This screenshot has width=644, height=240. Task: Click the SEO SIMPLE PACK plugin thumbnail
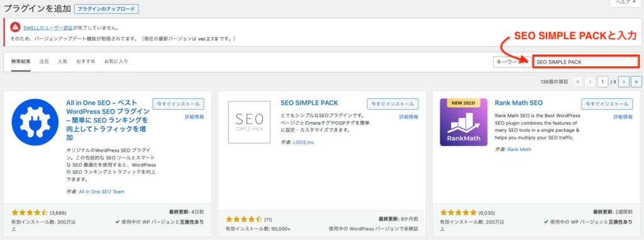(249, 122)
